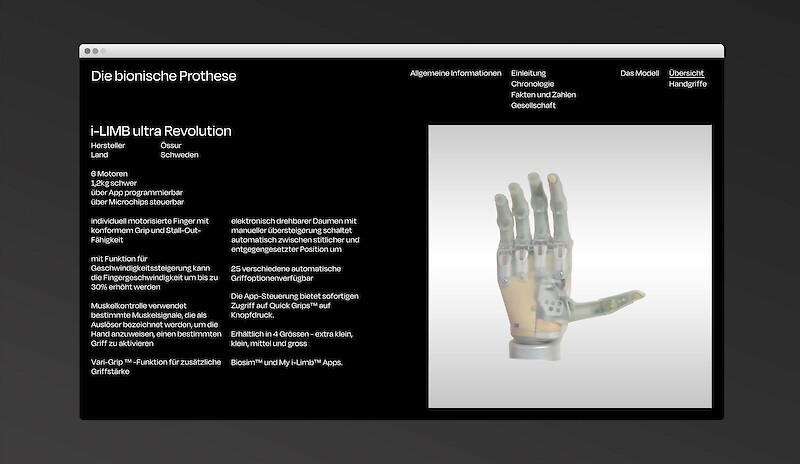The height and width of the screenshot is (464, 800).
Task: Click the i-LIMB ultra Revolution heading
Action: [x=161, y=131]
